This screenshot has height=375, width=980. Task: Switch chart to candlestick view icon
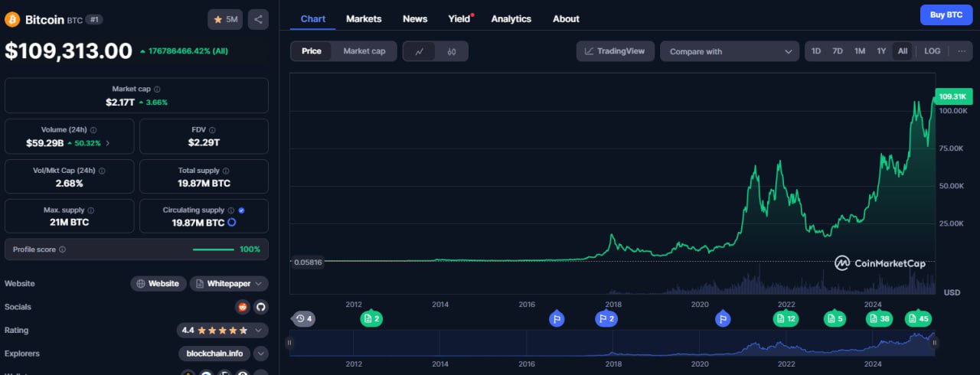pyautogui.click(x=452, y=51)
